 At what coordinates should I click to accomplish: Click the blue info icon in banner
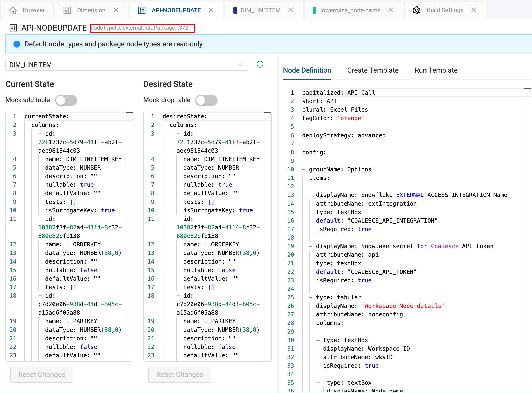click(x=17, y=44)
